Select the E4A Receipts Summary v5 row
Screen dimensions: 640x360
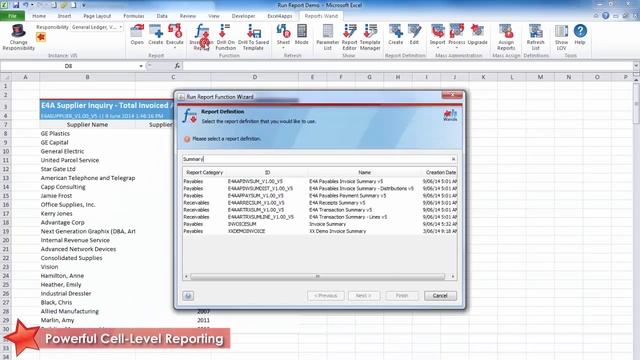coord(320,203)
